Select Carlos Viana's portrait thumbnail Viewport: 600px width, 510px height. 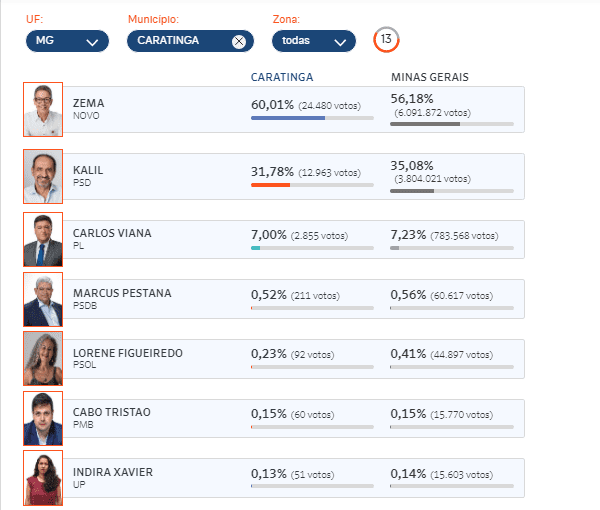[x=42, y=239]
